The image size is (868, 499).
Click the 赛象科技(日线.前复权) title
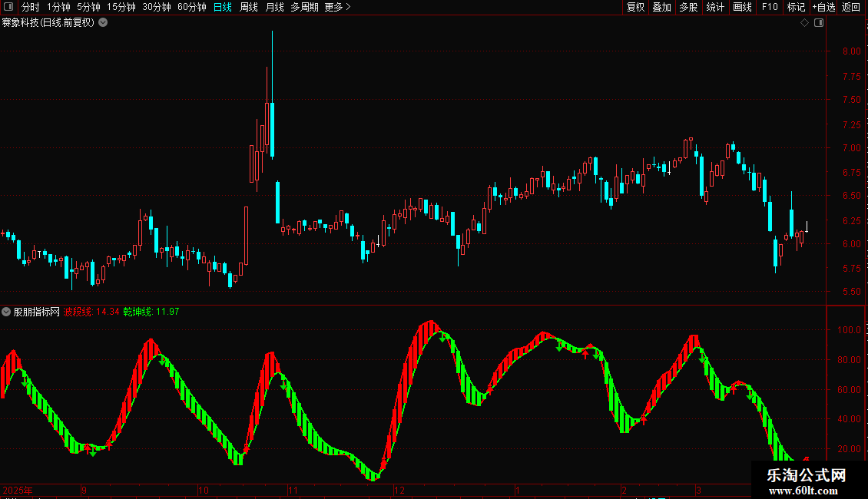[x=48, y=23]
